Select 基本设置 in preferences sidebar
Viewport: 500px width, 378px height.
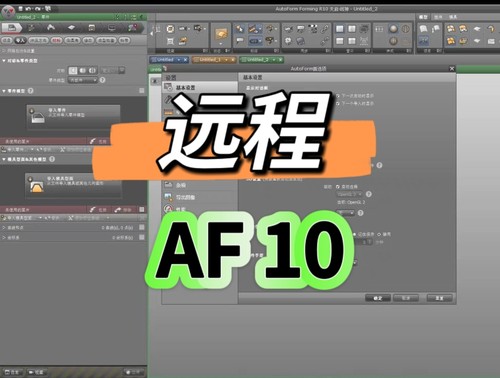200,87
